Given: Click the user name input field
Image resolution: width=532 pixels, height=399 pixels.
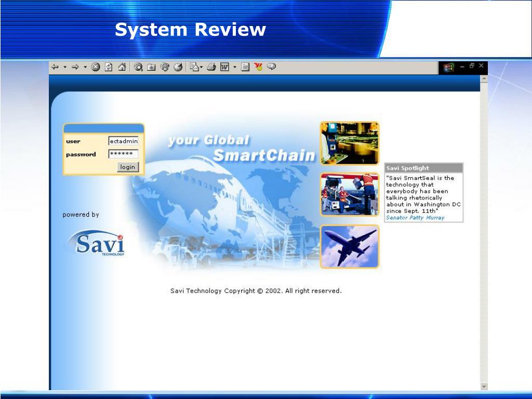Looking at the screenshot, I should (x=123, y=141).
